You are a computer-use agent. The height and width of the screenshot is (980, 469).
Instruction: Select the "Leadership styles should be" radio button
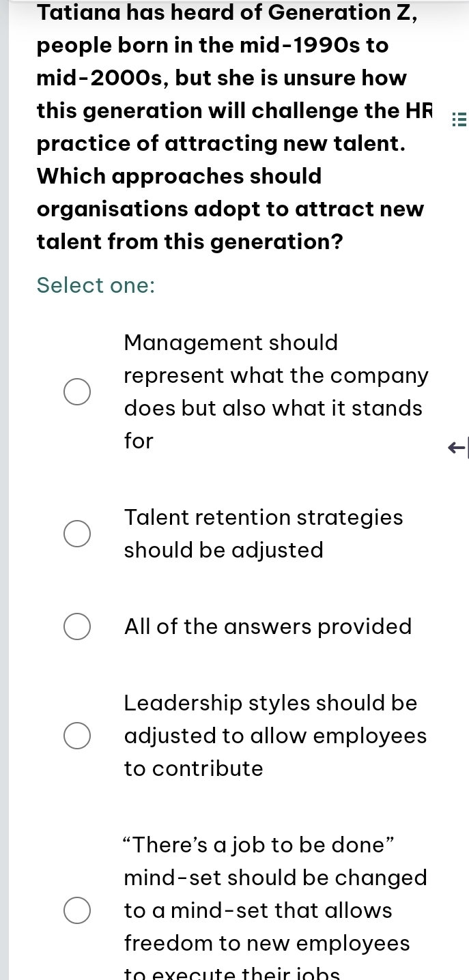coord(76,736)
